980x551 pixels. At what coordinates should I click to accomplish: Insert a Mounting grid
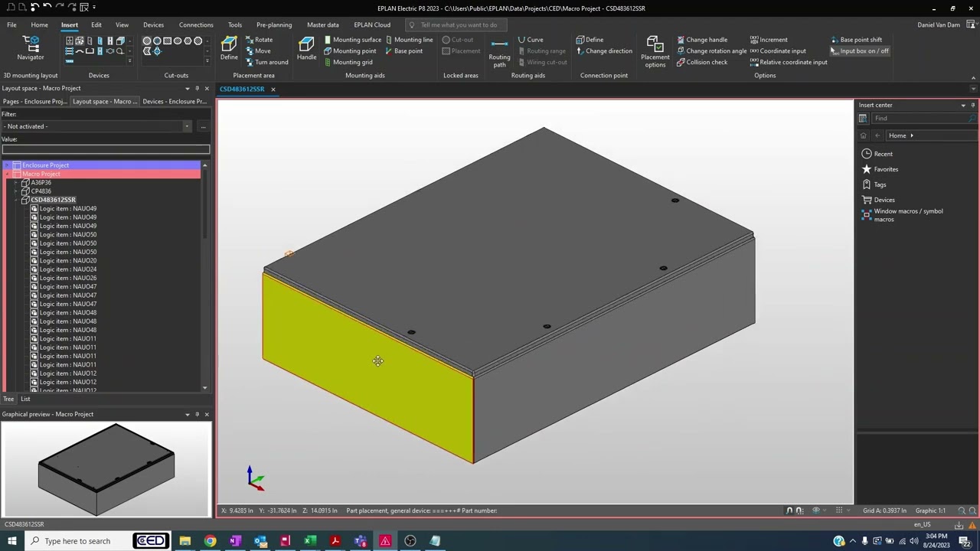click(348, 62)
